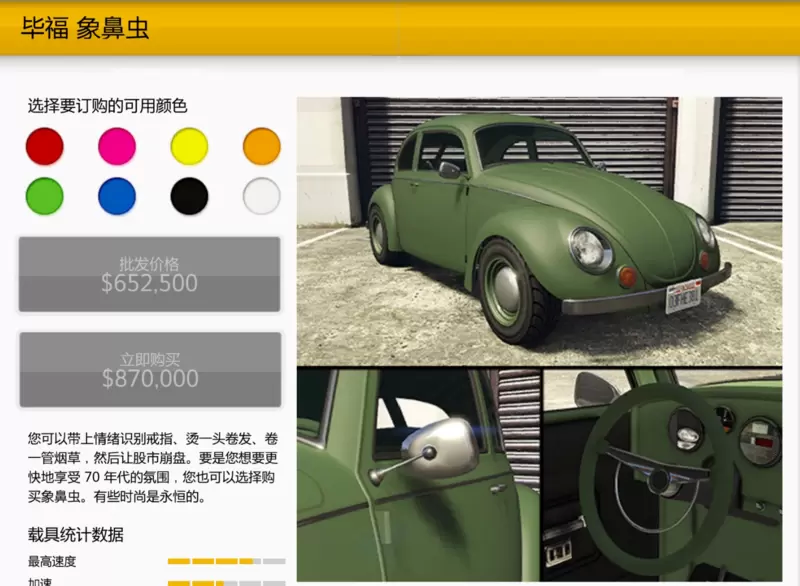Click the 加速 stat bar
This screenshot has width=800, height=586.
point(227,583)
